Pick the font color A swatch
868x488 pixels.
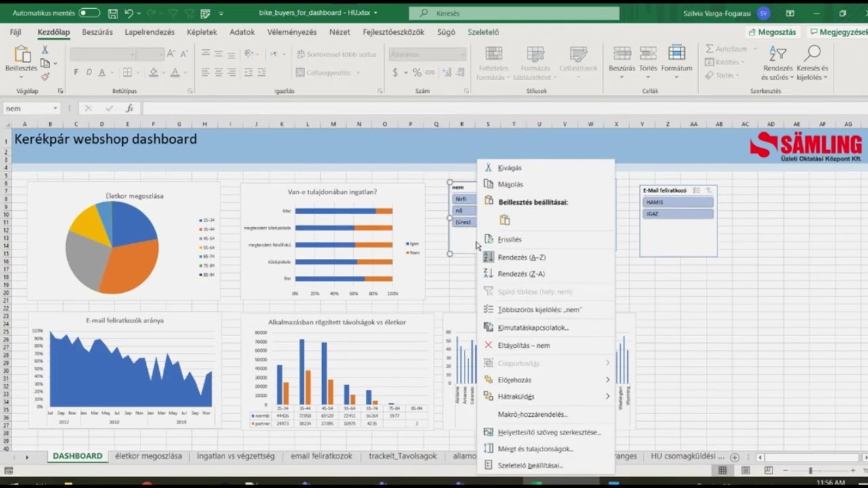tap(174, 73)
